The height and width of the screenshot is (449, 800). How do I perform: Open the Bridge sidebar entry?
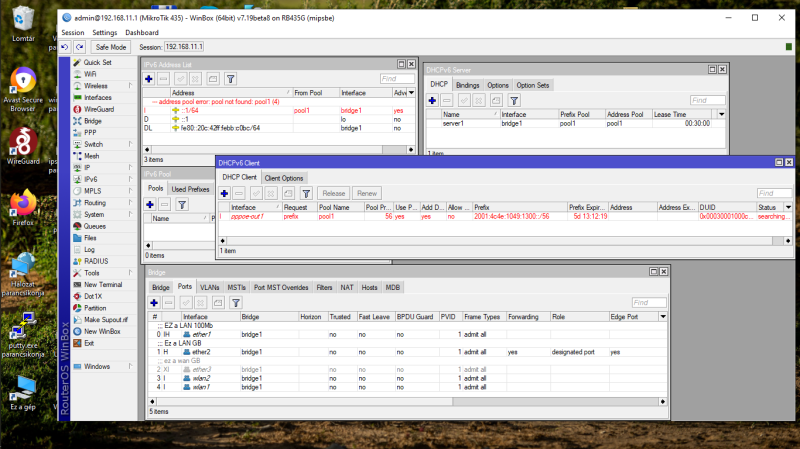92,121
